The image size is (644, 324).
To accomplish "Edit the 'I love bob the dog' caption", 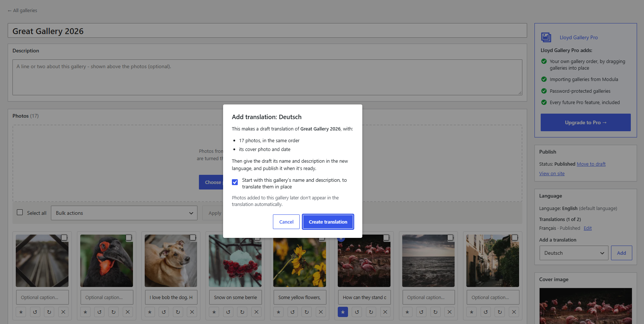I will point(171,297).
